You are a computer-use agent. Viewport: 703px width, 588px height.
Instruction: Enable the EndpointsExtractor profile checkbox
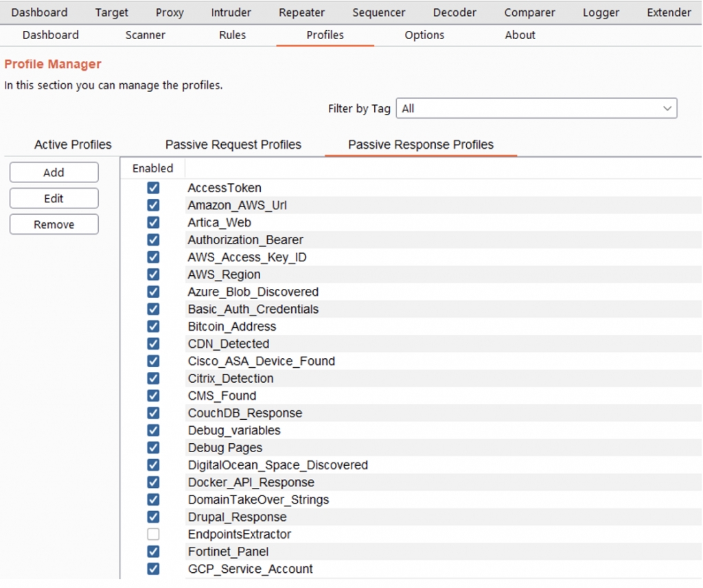click(153, 534)
